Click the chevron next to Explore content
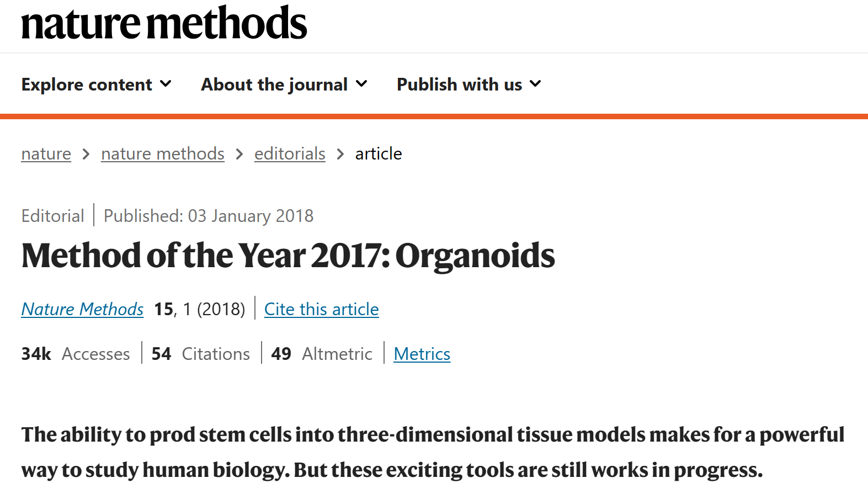This screenshot has width=868, height=499. (x=166, y=84)
